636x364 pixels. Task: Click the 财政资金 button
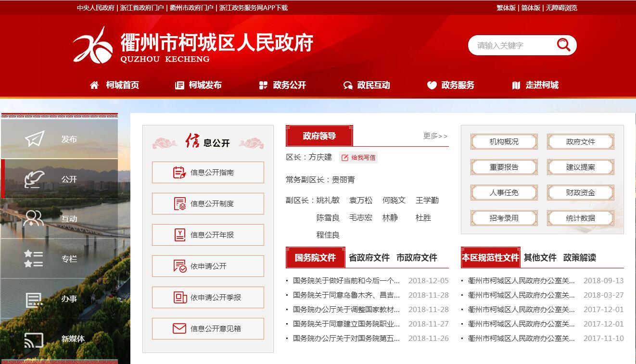[x=580, y=192]
